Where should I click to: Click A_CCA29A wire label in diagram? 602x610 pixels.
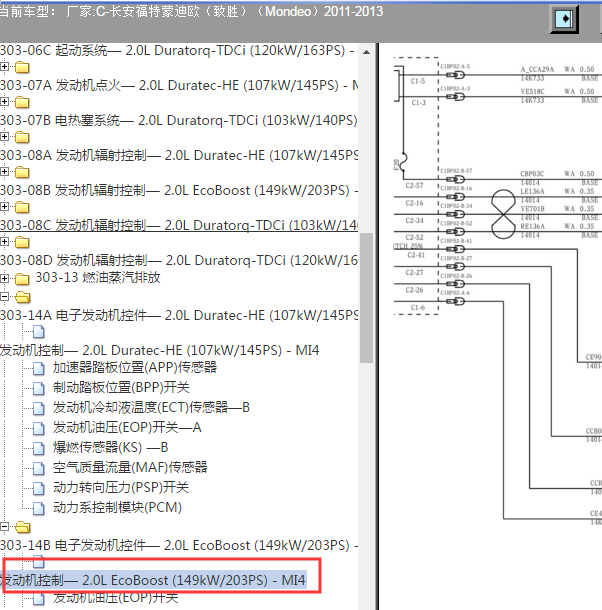pyautogui.click(x=537, y=70)
